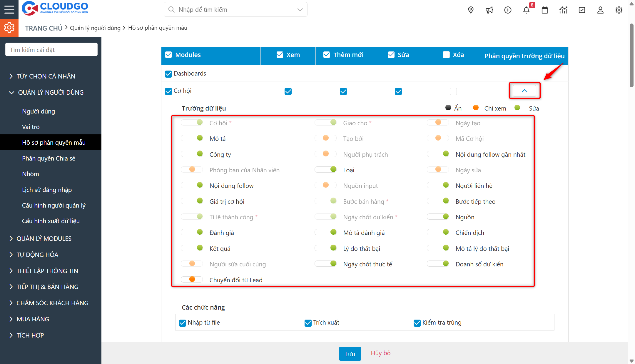The image size is (635, 364).
Task: Open Vai trò in the sidebar
Action: (x=31, y=127)
